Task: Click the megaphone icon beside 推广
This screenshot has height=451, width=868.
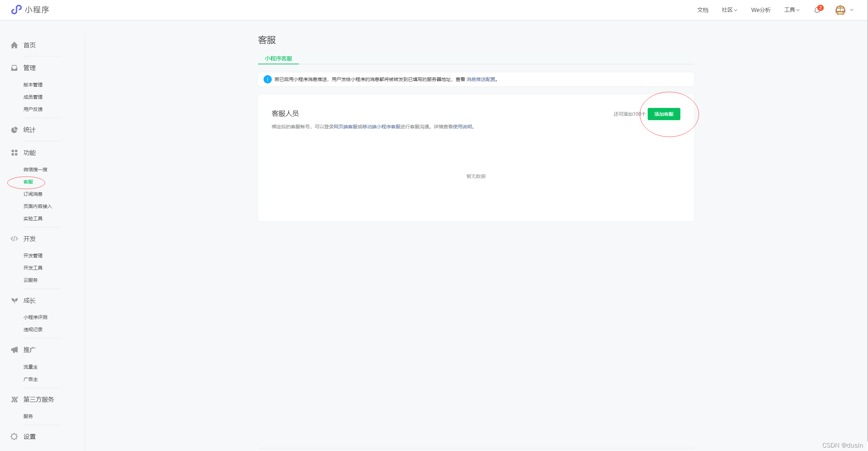Action: [x=14, y=350]
